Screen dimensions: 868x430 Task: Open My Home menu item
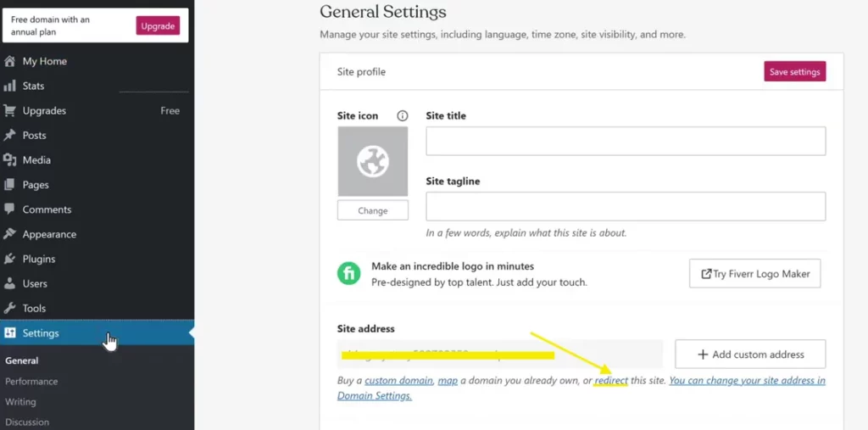[x=97, y=61]
